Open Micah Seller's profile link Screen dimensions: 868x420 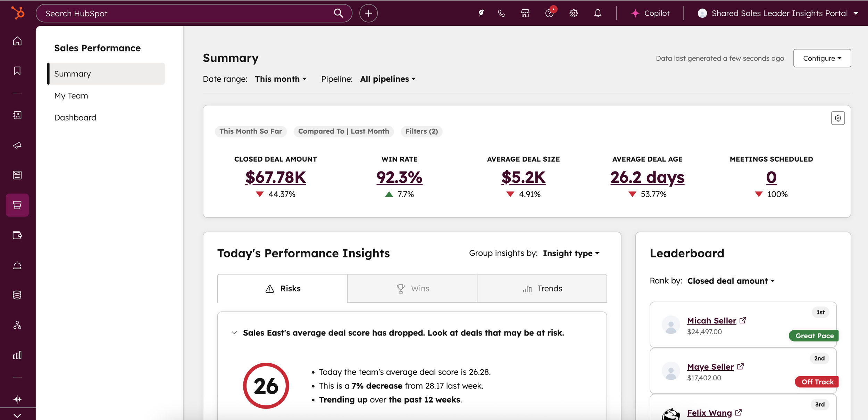coord(711,321)
